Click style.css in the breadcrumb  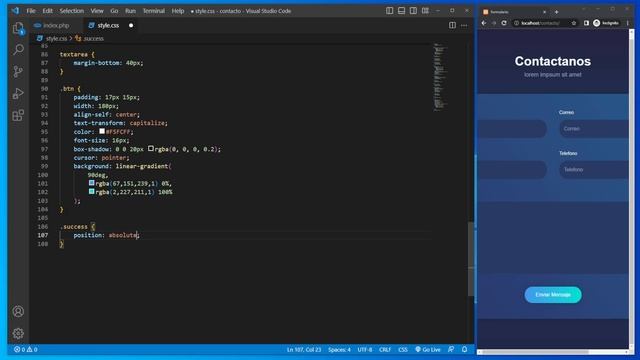tap(56, 38)
